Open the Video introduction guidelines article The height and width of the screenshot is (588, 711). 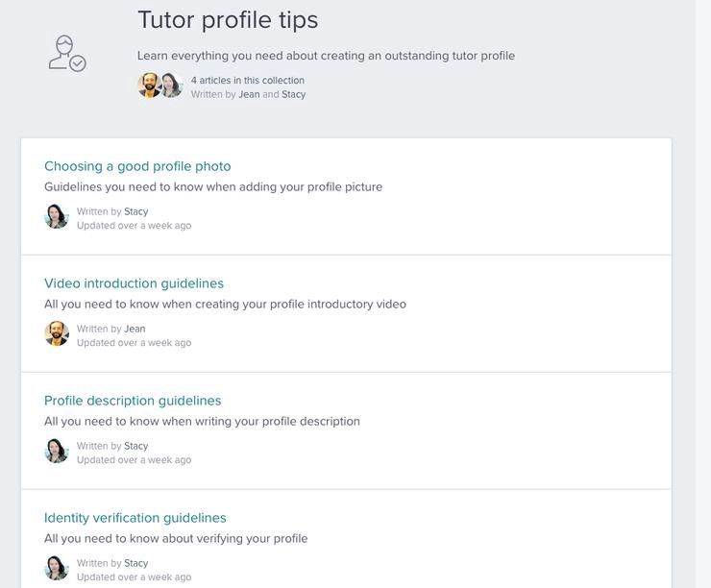point(134,283)
